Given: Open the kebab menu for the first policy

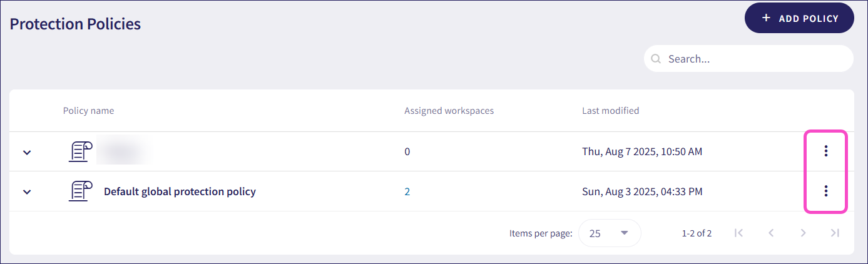Looking at the screenshot, I should [x=825, y=151].
